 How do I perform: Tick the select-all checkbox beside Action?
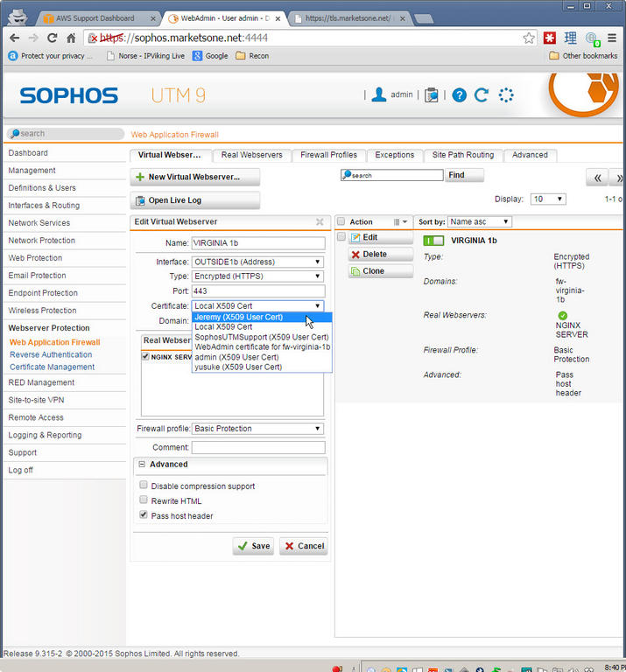click(x=341, y=221)
